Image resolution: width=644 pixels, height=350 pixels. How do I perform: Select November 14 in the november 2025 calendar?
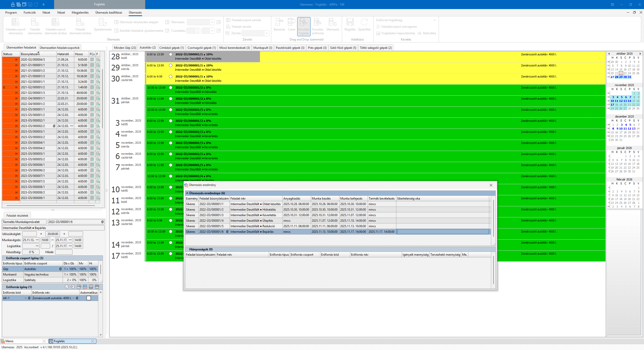click(629, 101)
